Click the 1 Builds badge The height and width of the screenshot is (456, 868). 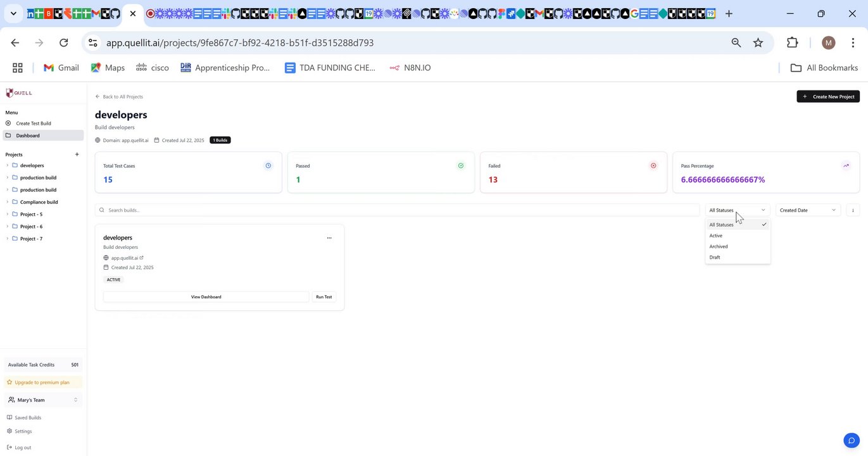(220, 140)
